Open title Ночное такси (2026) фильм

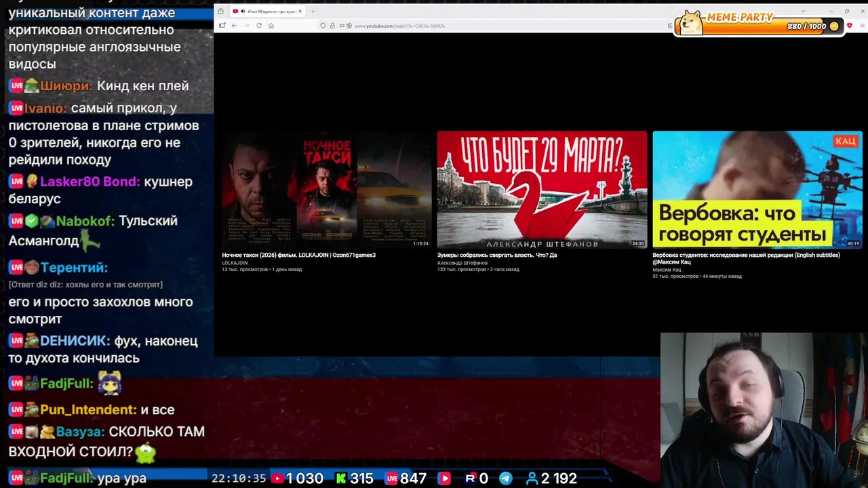298,255
